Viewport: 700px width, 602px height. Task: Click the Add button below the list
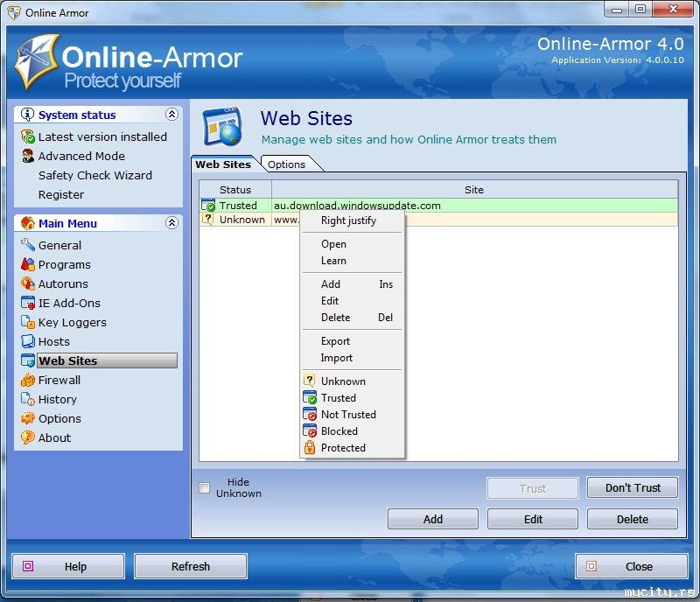tap(432, 519)
